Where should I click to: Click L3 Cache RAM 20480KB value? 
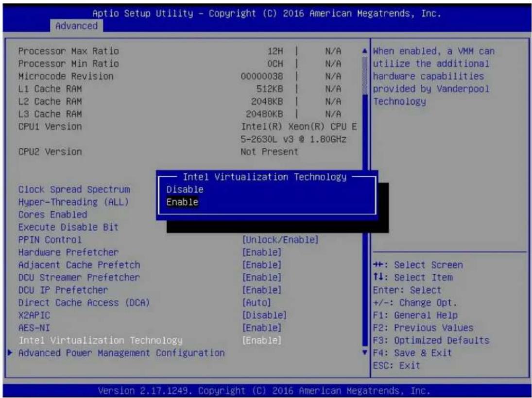coord(264,114)
